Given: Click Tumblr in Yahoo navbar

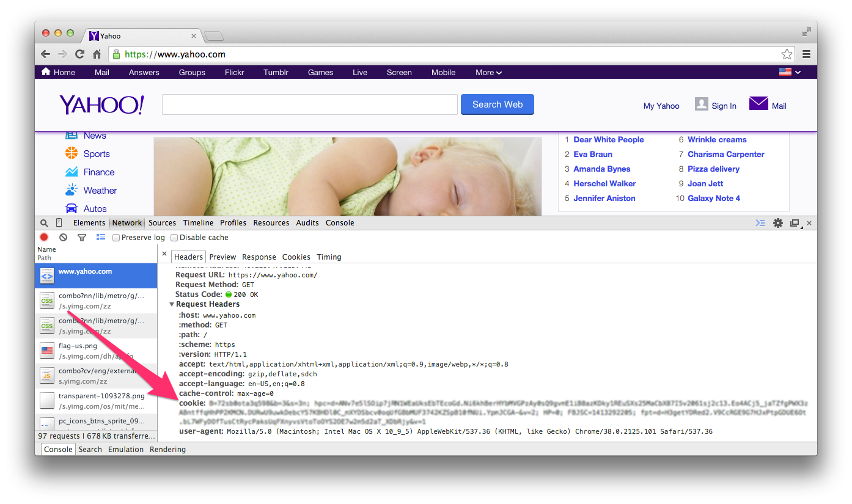Looking at the screenshot, I should click(276, 72).
